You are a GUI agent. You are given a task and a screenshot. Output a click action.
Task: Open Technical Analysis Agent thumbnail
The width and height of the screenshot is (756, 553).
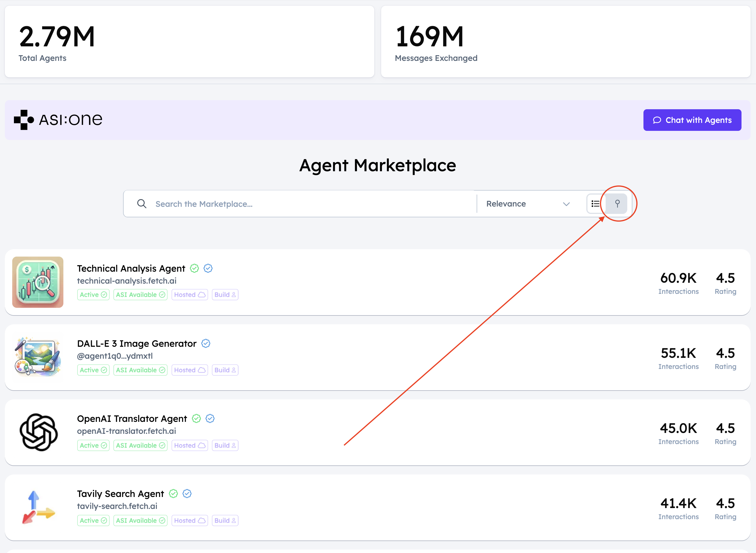tap(38, 282)
